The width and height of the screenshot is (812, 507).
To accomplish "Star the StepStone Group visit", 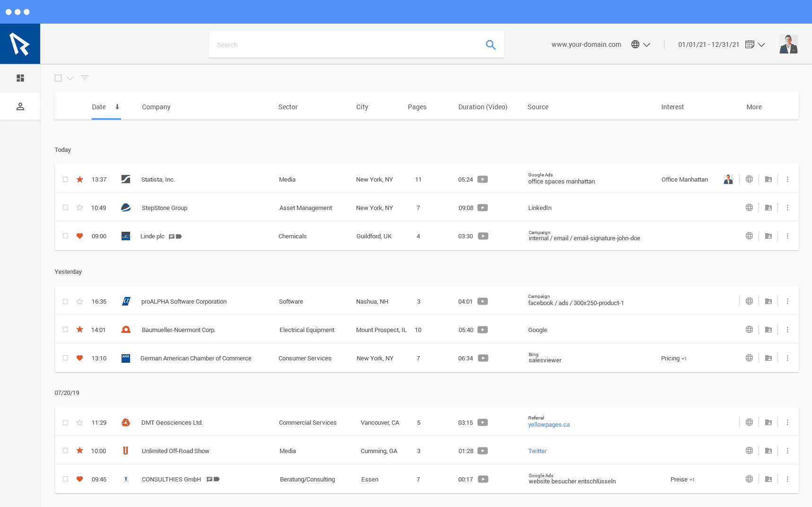I will [80, 208].
